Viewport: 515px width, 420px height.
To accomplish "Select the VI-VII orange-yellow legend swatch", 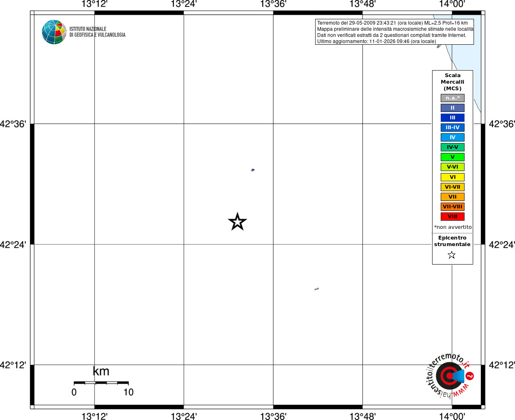I will [x=453, y=187].
